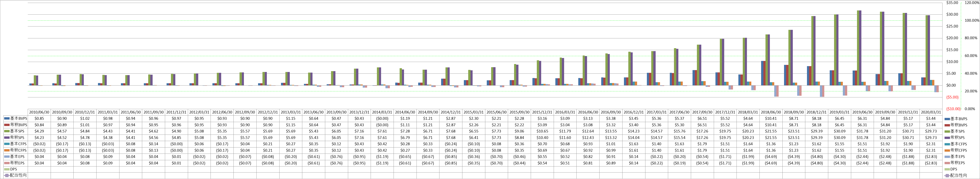The image size is (980, 179).
Task: Click the 基本BVPS $1.02 cell for 2010/12/31
Action: coord(85,118)
